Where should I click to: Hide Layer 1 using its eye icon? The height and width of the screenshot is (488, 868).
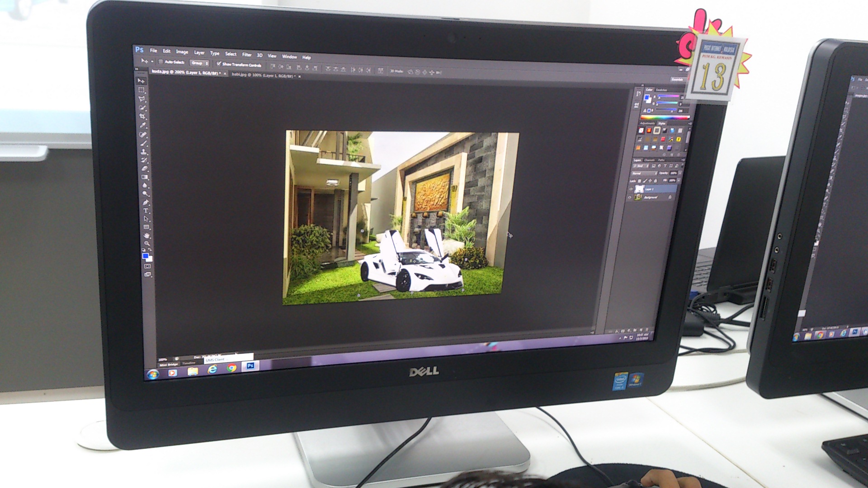coord(631,189)
